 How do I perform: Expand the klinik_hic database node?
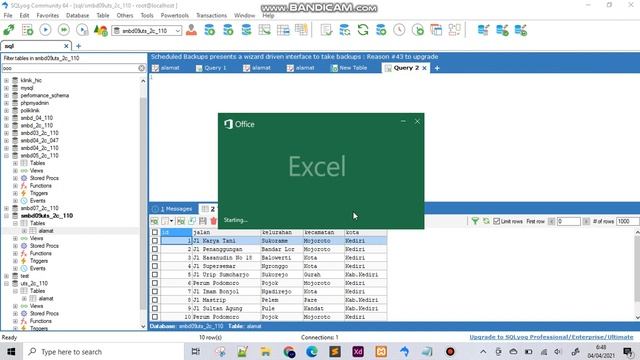(6, 80)
